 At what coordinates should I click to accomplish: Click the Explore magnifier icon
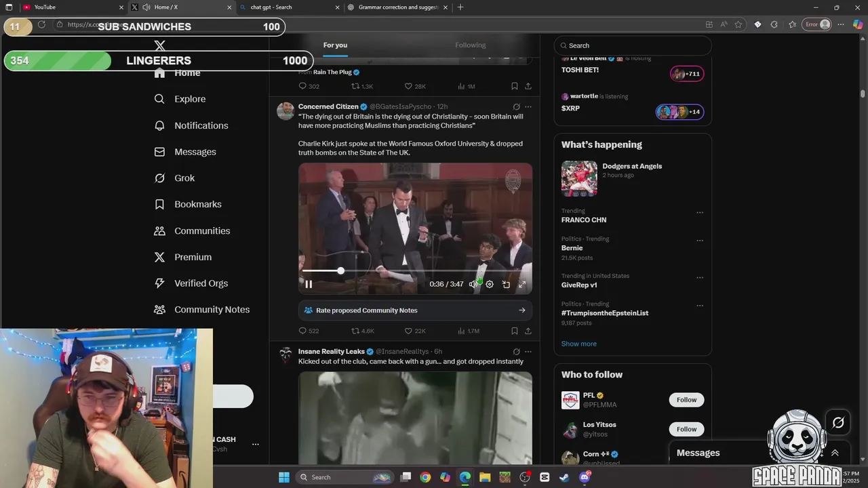[159, 99]
